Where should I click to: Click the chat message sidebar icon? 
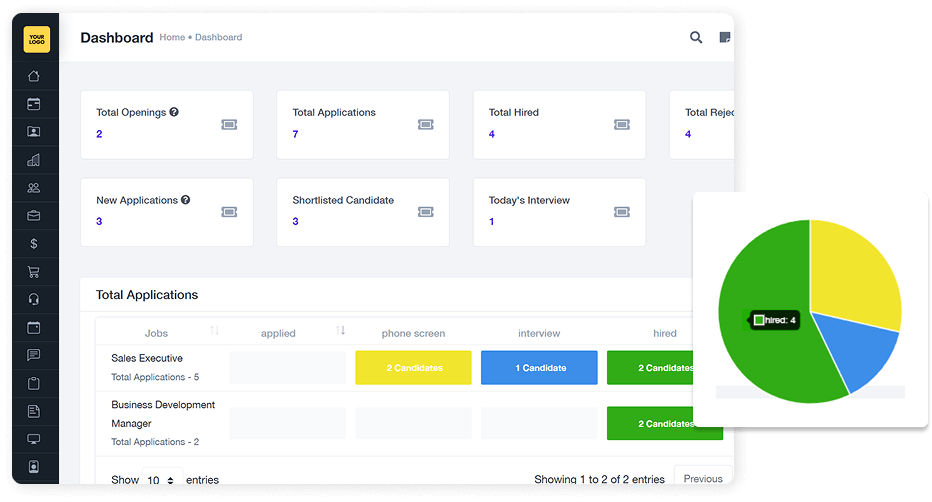click(34, 355)
